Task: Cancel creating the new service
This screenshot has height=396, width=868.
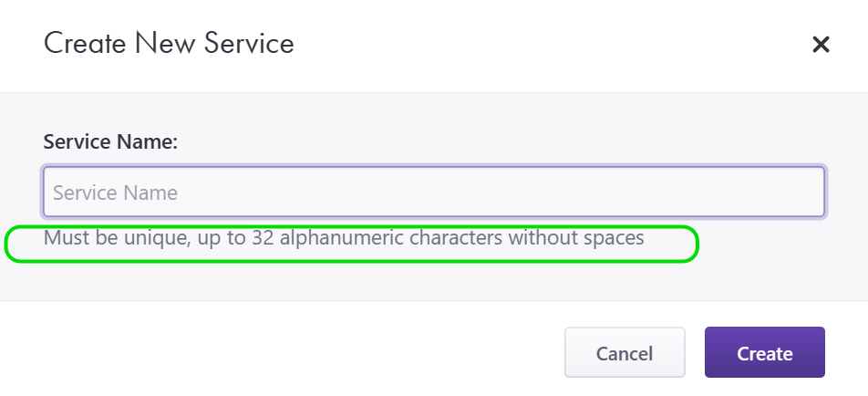Action: point(625,353)
